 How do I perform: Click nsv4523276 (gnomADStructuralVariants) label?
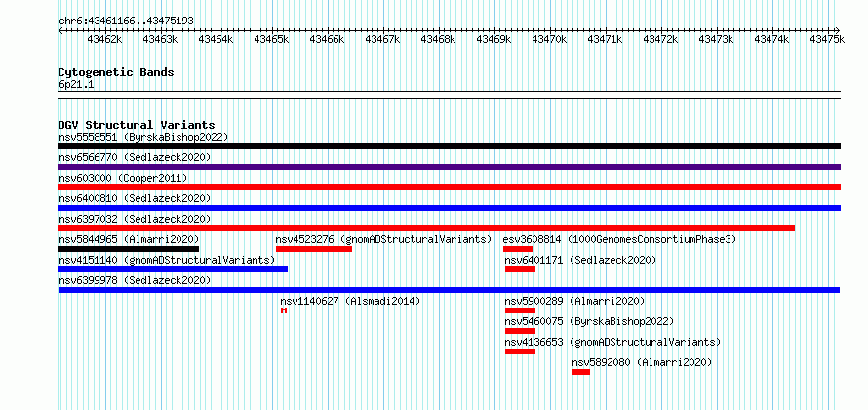click(383, 239)
